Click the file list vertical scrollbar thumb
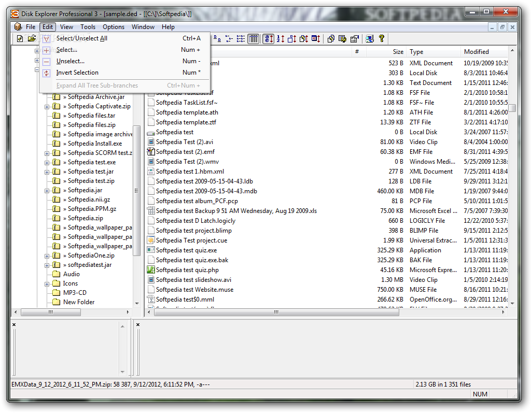This screenshot has width=532, height=413. click(512, 108)
